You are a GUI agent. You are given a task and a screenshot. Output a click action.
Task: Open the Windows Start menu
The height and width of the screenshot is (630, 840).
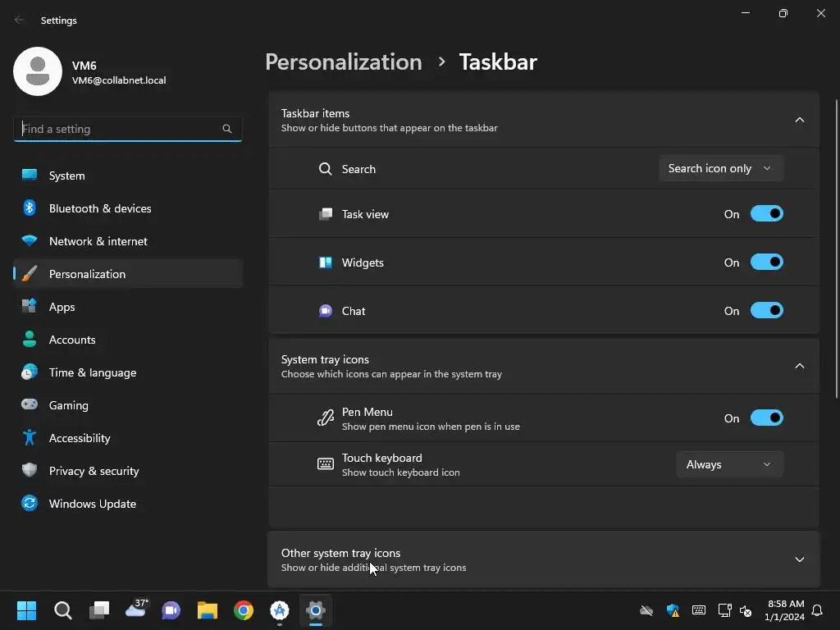point(26,610)
